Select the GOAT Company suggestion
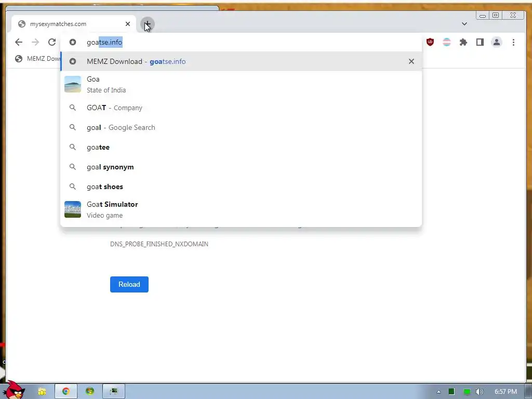This screenshot has width=532, height=399. 241,108
